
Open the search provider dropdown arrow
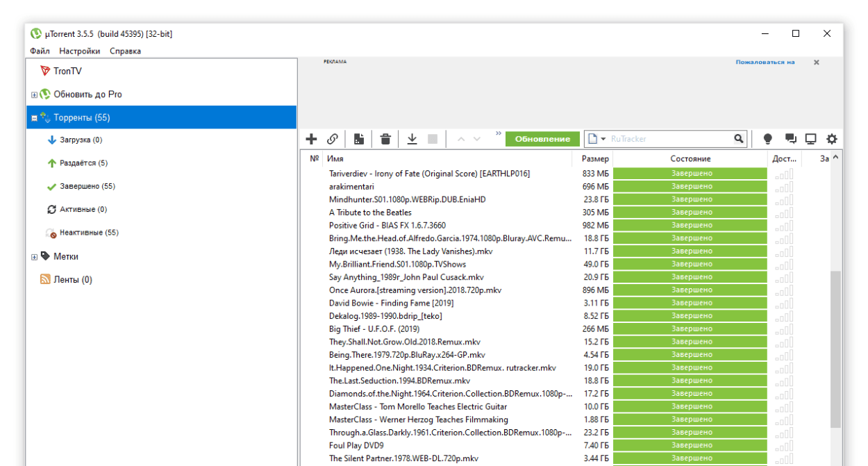[x=603, y=139]
